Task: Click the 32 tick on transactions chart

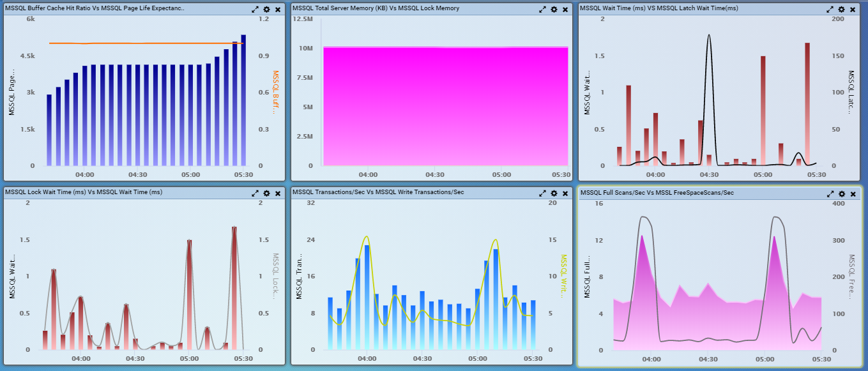Action: [x=312, y=203]
